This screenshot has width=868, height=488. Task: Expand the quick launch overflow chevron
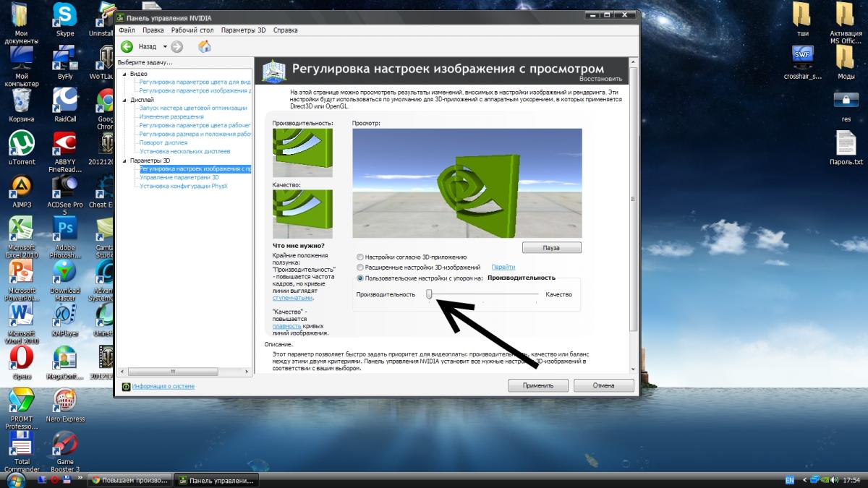pos(81,479)
